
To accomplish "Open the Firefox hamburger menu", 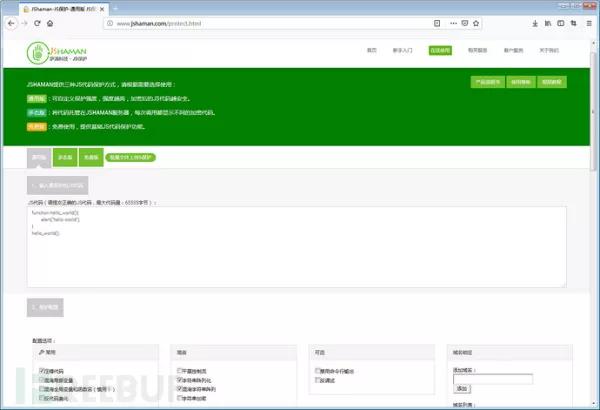I will click(589, 23).
